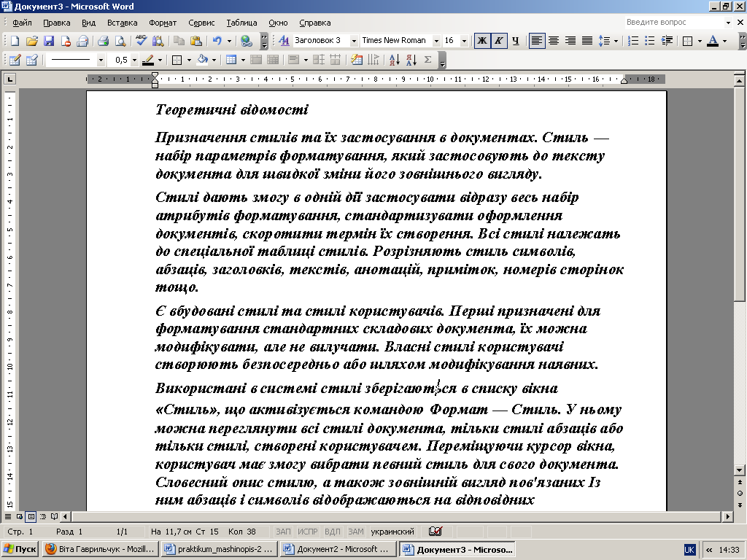747x560 pixels.
Task: Print the document using printer icon
Action: (x=104, y=41)
